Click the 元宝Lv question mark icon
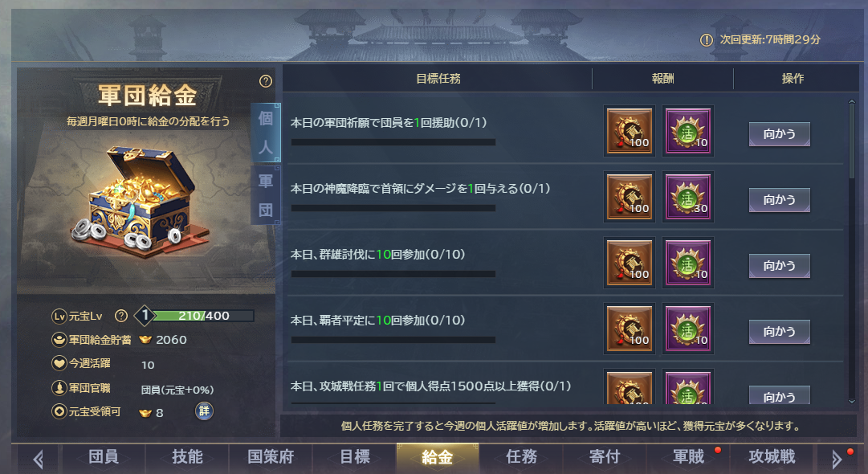This screenshot has width=868, height=474. [120, 316]
